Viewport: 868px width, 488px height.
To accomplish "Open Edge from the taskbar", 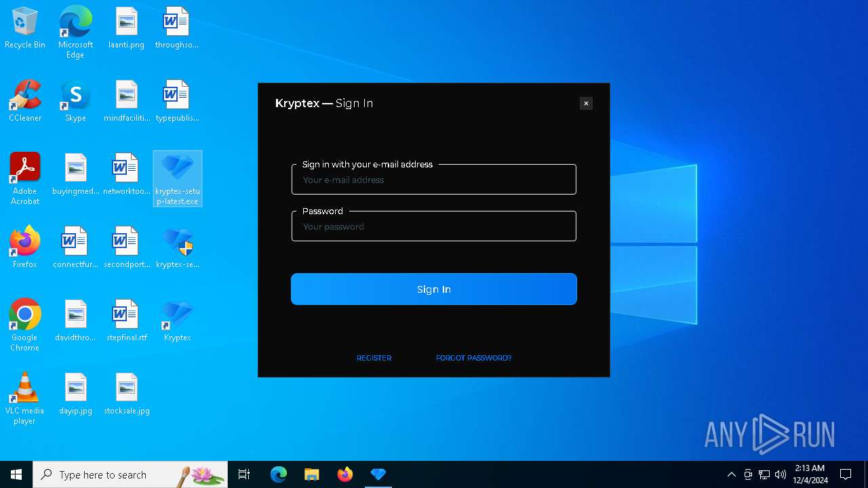I will click(279, 474).
